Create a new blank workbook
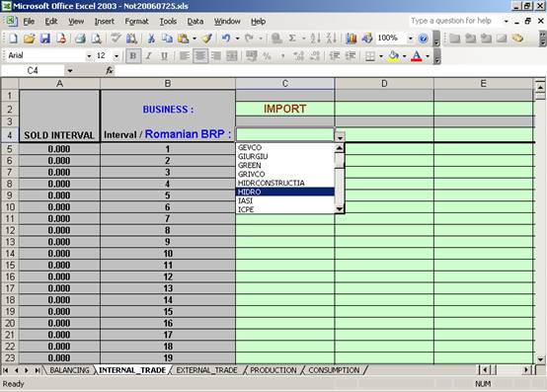This screenshot has width=547, height=392. tap(13, 39)
